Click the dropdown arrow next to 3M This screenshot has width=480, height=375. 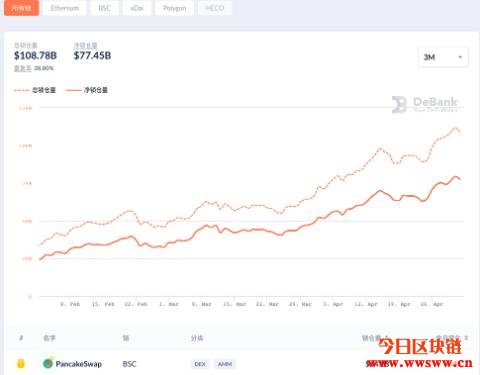click(x=460, y=57)
